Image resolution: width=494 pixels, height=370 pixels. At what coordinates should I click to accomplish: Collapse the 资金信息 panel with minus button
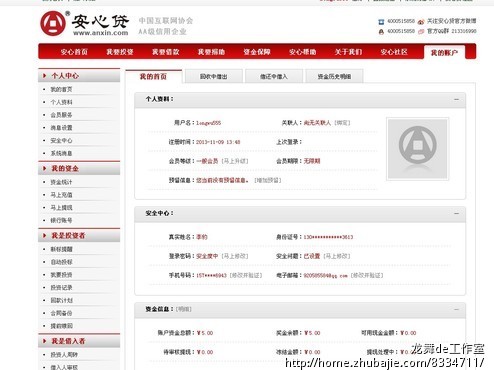(456, 309)
